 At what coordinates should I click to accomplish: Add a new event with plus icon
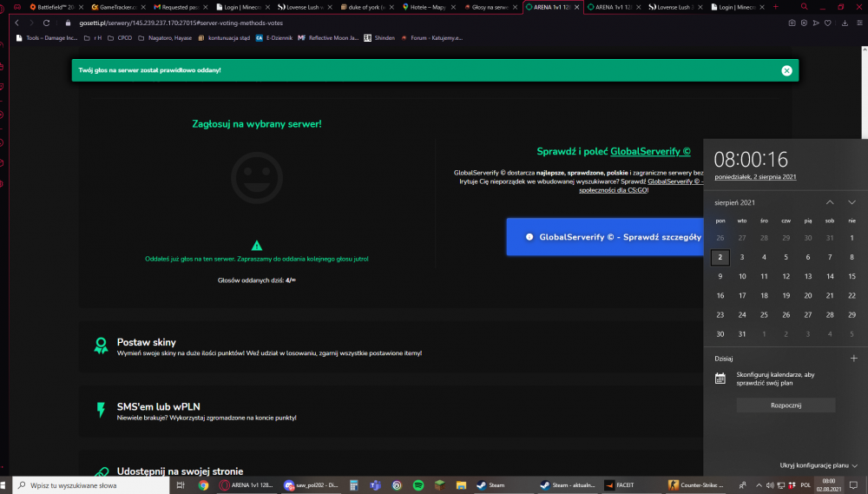(853, 359)
